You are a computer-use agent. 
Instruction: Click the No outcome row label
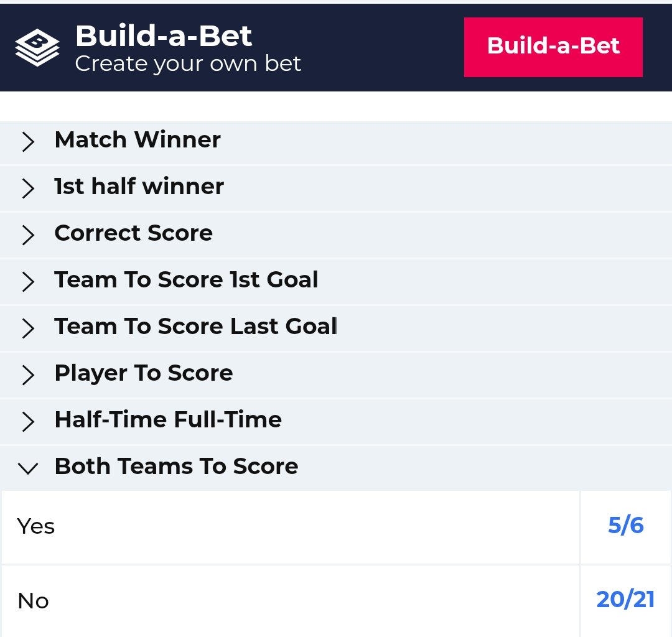pos(33,601)
